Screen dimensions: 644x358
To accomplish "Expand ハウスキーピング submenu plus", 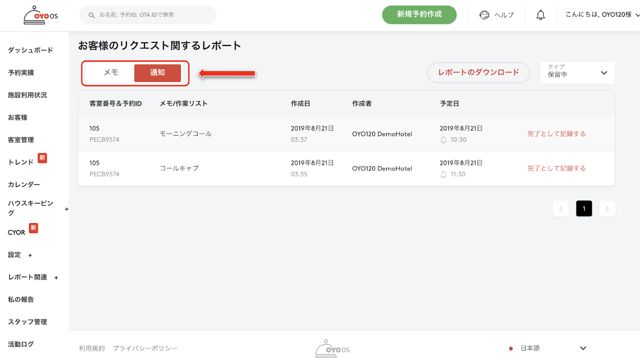I will click(x=67, y=209).
